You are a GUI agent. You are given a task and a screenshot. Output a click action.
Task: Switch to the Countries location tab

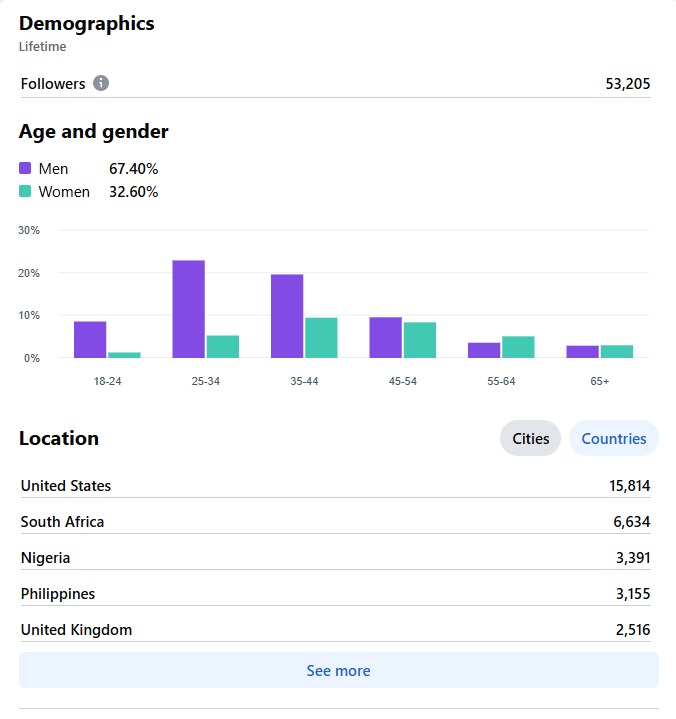click(614, 438)
